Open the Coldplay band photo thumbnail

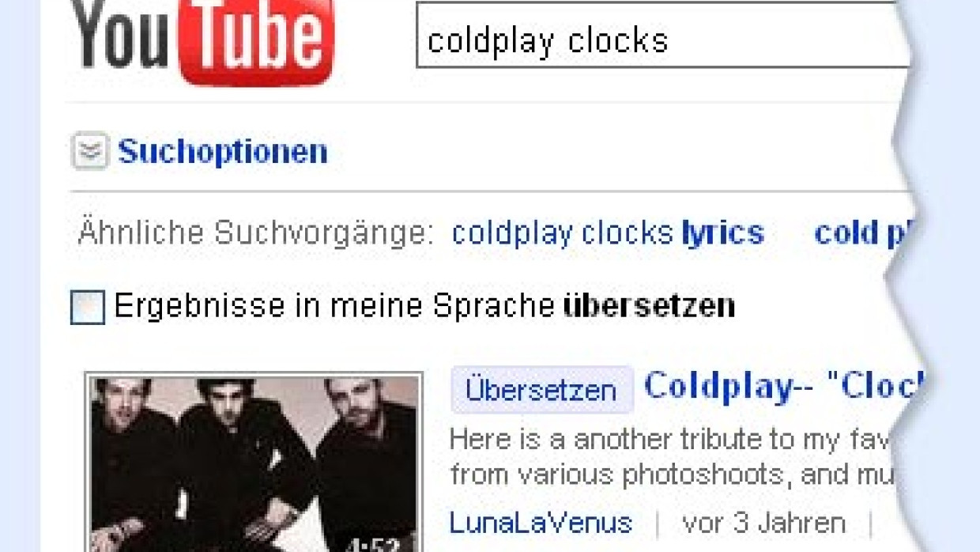pos(254,463)
